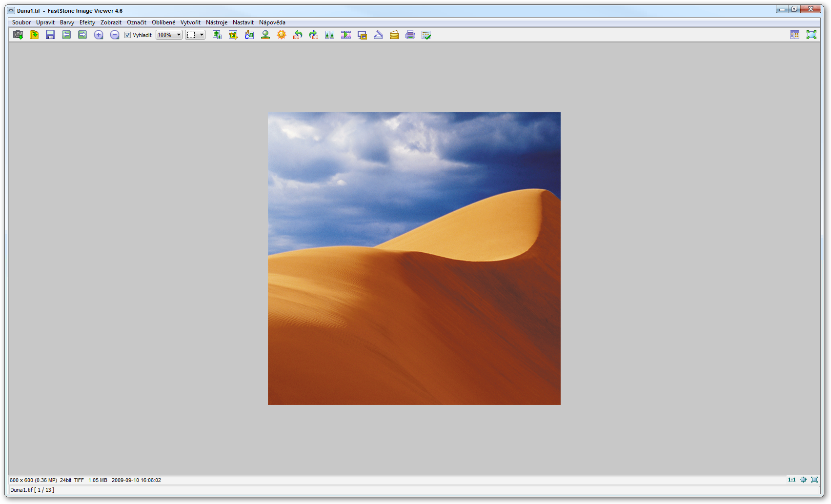Open the crop board tool
Viewport: 831px width, 504px height.
(233, 35)
